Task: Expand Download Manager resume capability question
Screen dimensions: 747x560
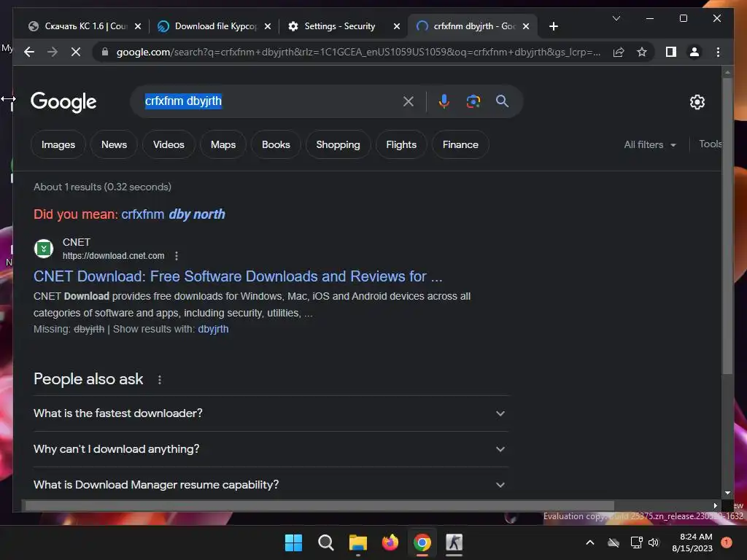Action: (271, 485)
